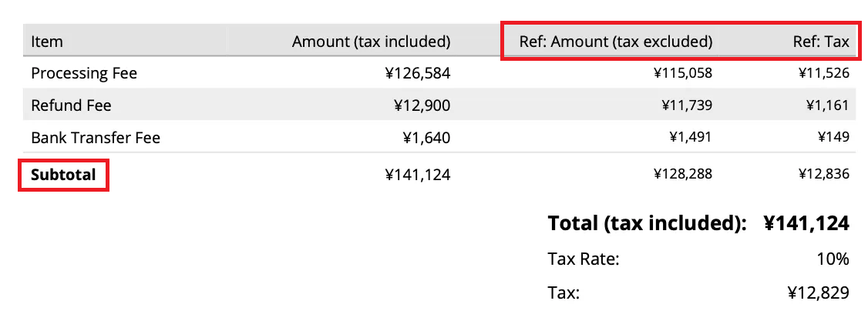Viewport: 868px width, 321px height.
Task: Click the ¥12,829 tax amount
Action: [818, 293]
